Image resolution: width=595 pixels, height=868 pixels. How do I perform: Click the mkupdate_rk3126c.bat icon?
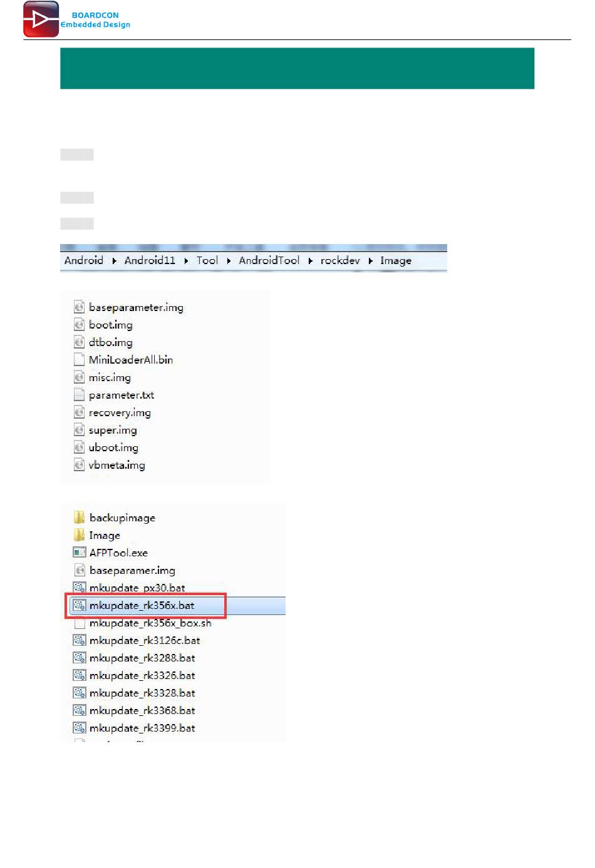80,640
